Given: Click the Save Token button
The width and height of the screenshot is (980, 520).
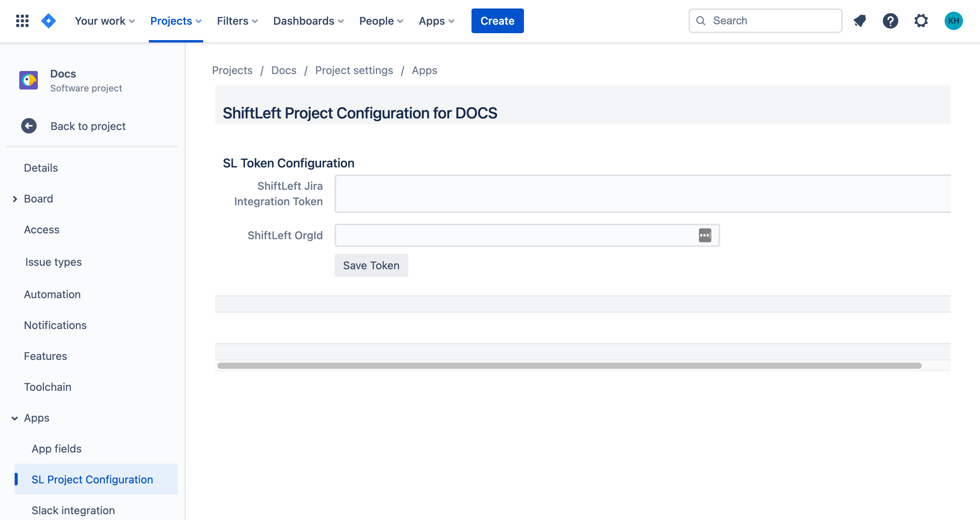Looking at the screenshot, I should (371, 265).
